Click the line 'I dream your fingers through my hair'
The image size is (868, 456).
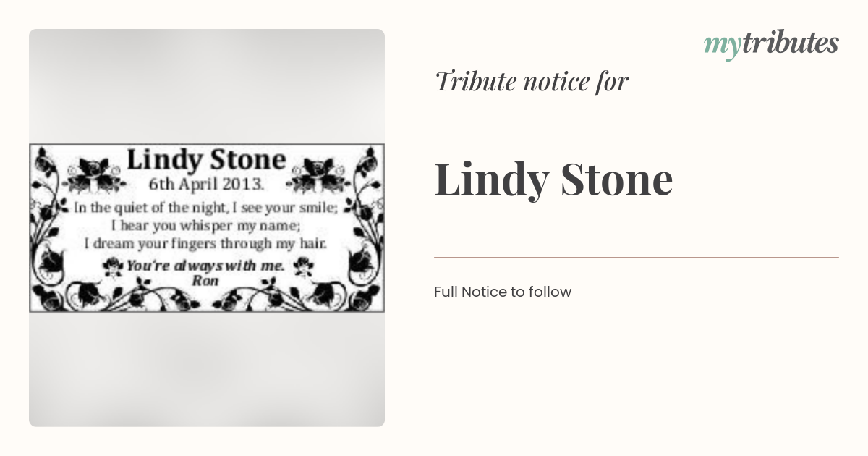[x=206, y=244]
